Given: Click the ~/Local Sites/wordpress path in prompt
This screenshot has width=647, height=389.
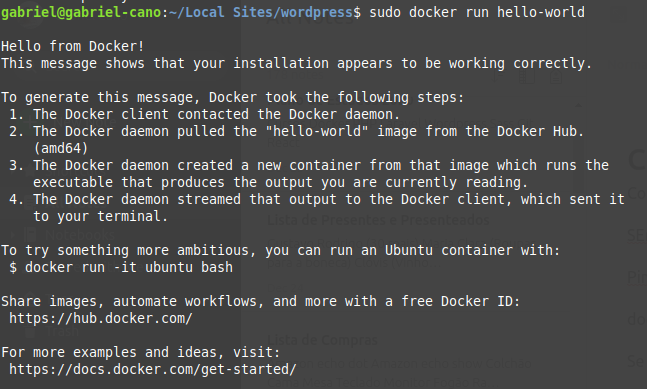Looking at the screenshot, I should [260, 12].
